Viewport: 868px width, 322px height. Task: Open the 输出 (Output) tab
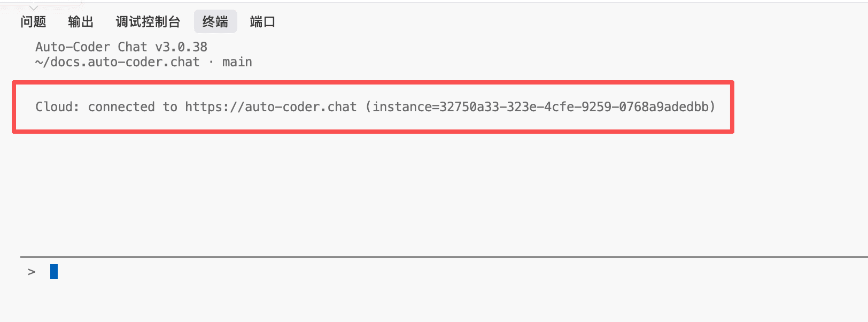81,22
